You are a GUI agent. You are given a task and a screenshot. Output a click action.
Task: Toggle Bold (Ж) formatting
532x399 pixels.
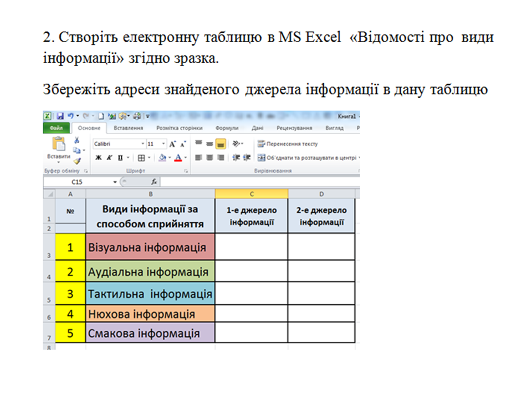tap(99, 158)
